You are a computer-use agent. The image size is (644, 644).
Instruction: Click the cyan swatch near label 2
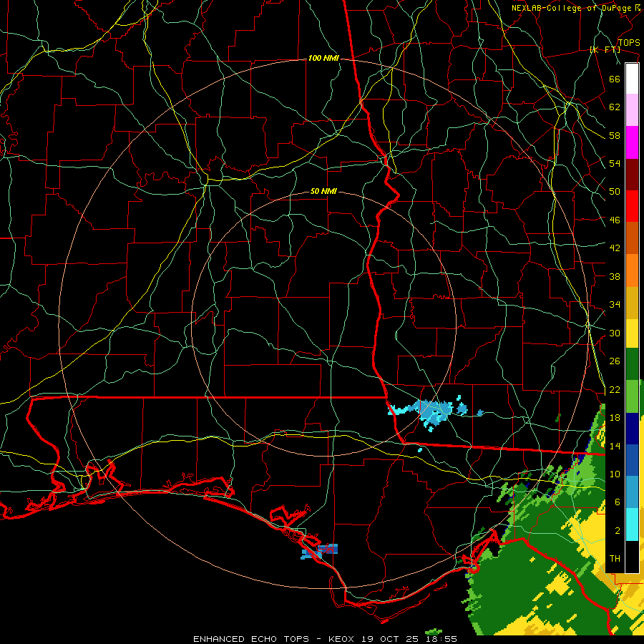632,525
